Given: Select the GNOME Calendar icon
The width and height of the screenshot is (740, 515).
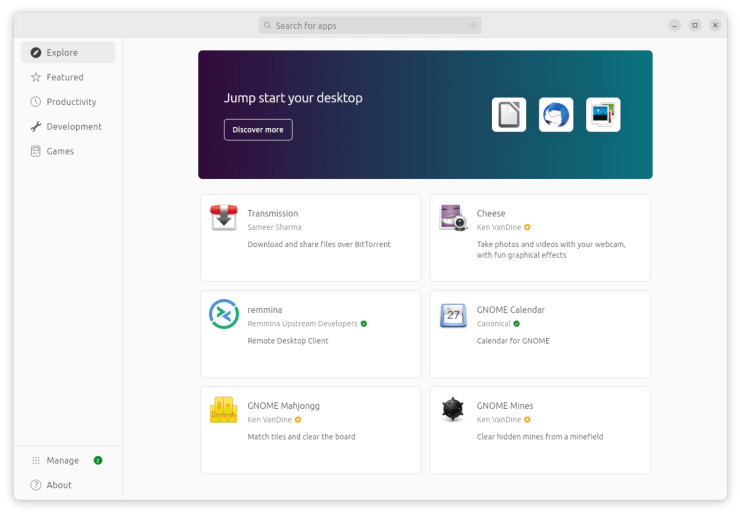Looking at the screenshot, I should click(453, 314).
